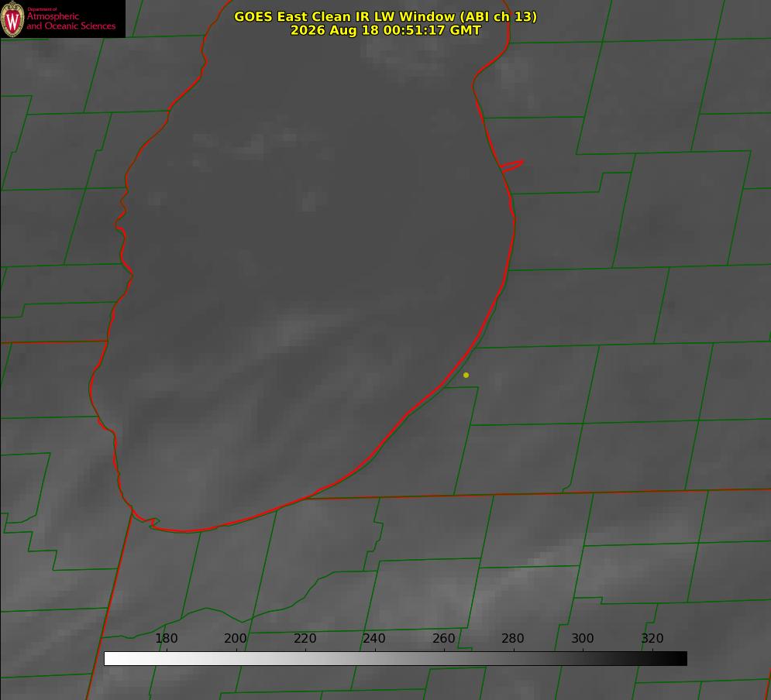The width and height of the screenshot is (771, 700).
Task: Click the colorbar label 320
Action: [652, 638]
